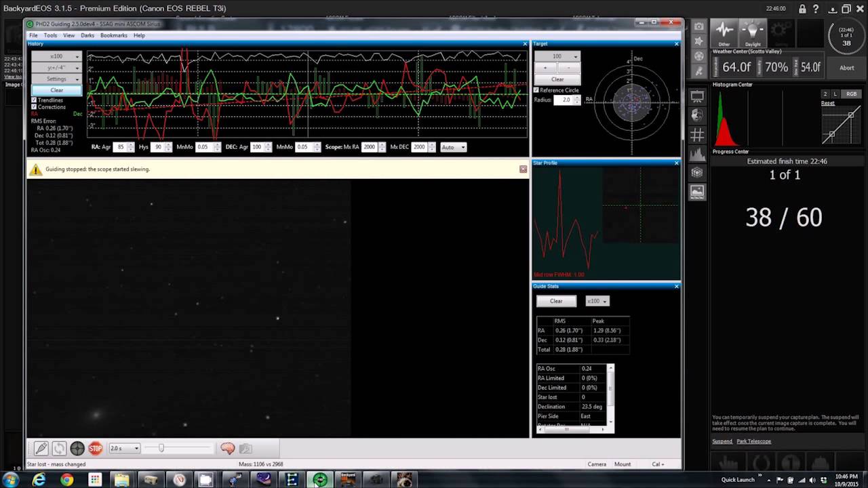Toggle the grid overlay icon in BackyardEOS
This screenshot has height=488, width=868.
click(x=697, y=135)
